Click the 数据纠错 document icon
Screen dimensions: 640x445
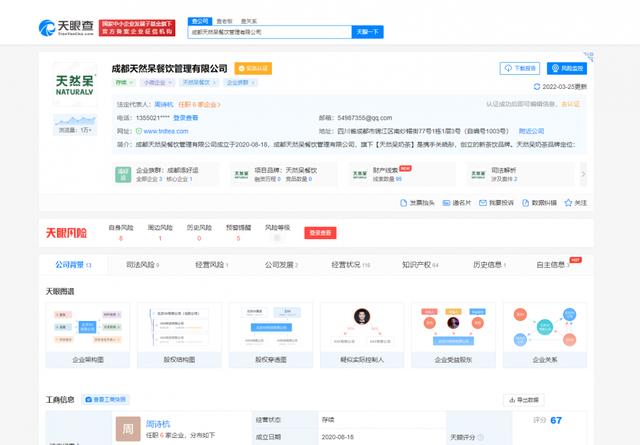[x=525, y=203]
